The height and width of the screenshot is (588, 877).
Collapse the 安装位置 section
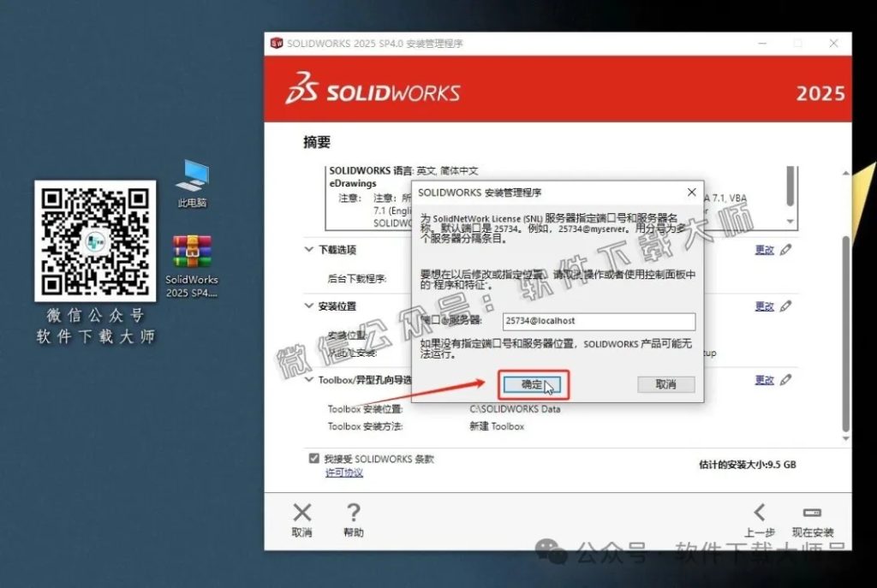(x=309, y=306)
